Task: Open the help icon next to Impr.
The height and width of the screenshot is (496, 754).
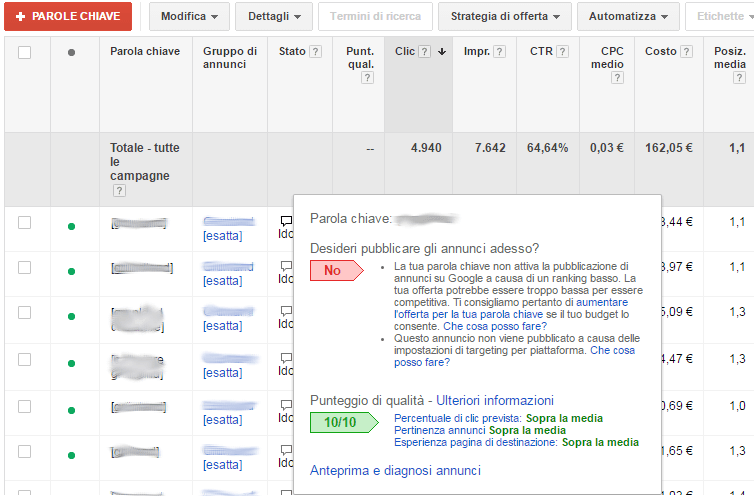Action: pos(500,51)
